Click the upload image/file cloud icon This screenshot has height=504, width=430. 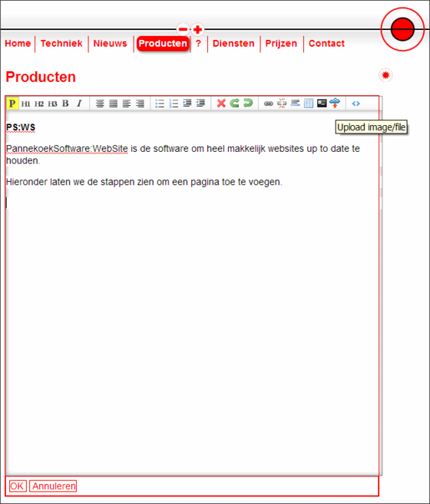[x=335, y=104]
